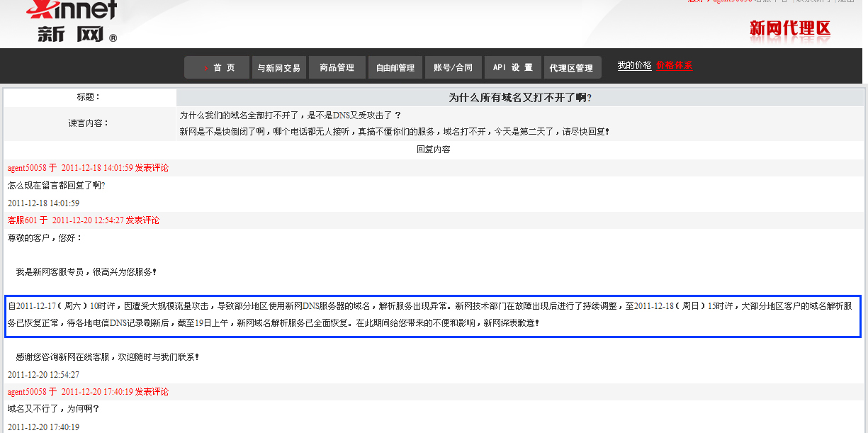Open 自由邮管理 in the navigation bar
The height and width of the screenshot is (433, 868).
(395, 68)
